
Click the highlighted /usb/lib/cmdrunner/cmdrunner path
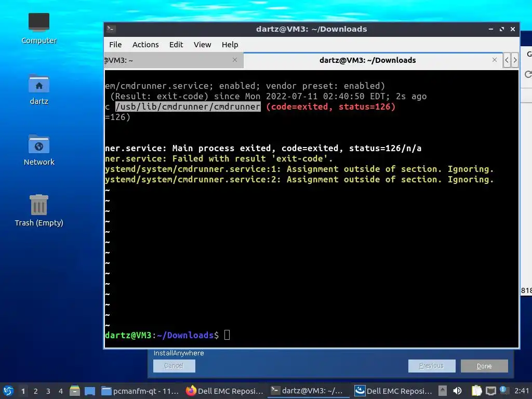(188, 107)
